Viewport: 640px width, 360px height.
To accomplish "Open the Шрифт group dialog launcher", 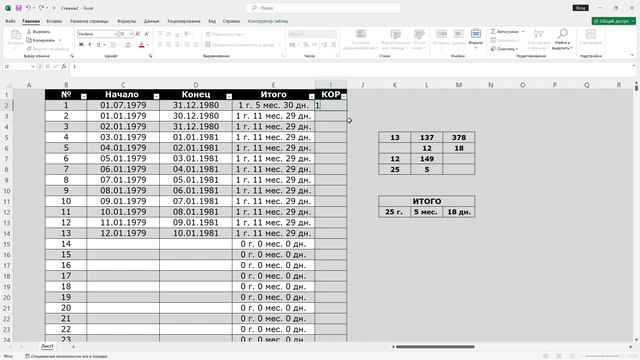I will (150, 56).
